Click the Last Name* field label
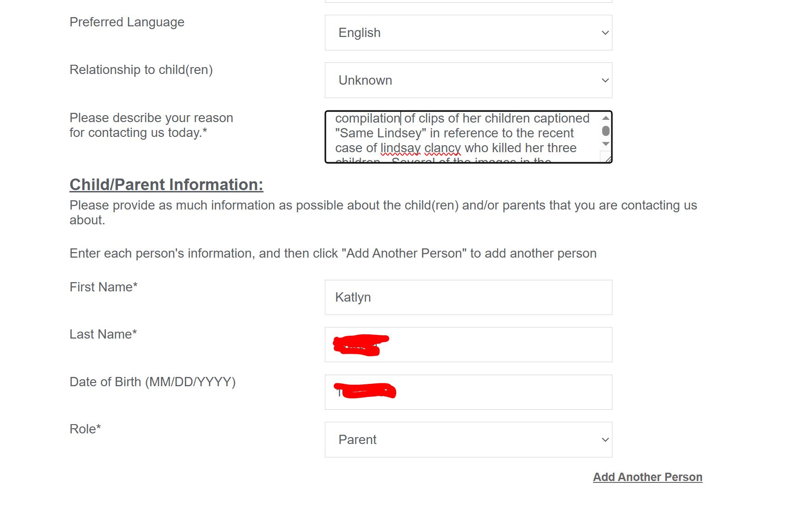The image size is (812, 506). pos(103,334)
